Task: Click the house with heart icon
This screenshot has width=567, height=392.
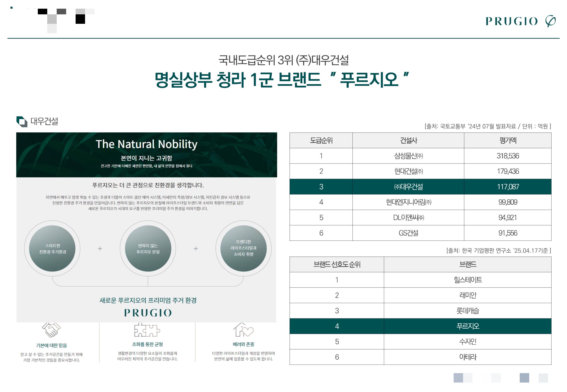Action: (243, 330)
